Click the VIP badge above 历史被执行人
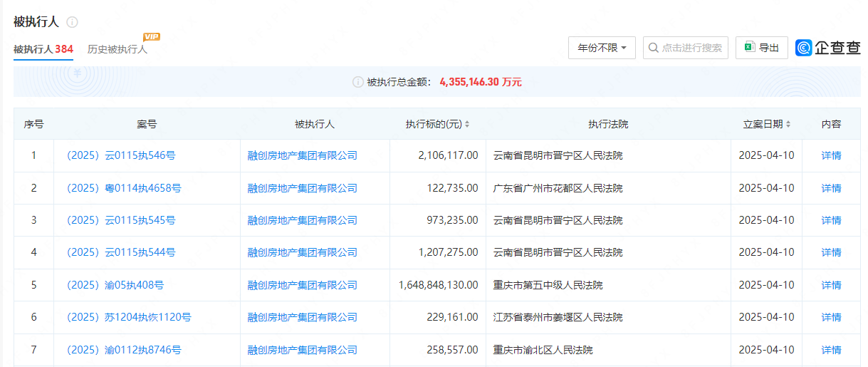Viewport: 868px width, 367px height. [151, 36]
